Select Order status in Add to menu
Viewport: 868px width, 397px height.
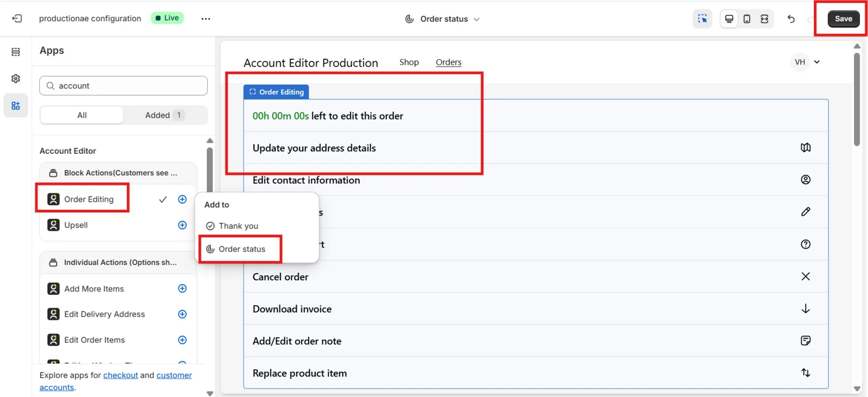[235, 249]
